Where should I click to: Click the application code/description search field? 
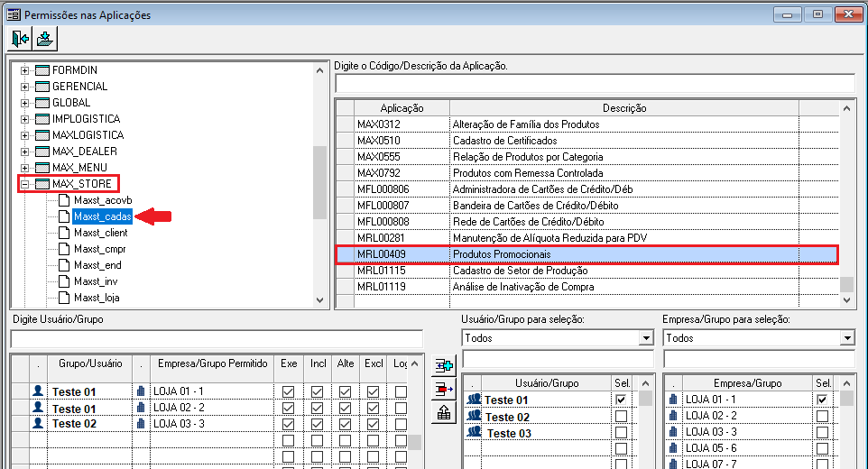click(x=596, y=84)
